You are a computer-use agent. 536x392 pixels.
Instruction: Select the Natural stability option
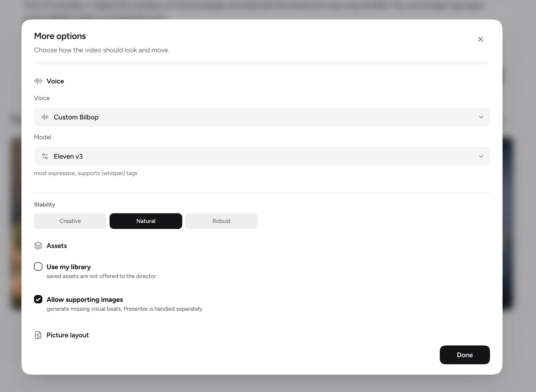coord(146,221)
